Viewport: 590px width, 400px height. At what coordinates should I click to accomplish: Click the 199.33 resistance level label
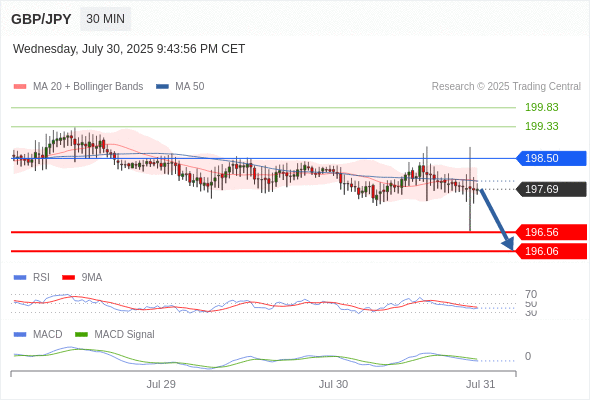point(541,126)
